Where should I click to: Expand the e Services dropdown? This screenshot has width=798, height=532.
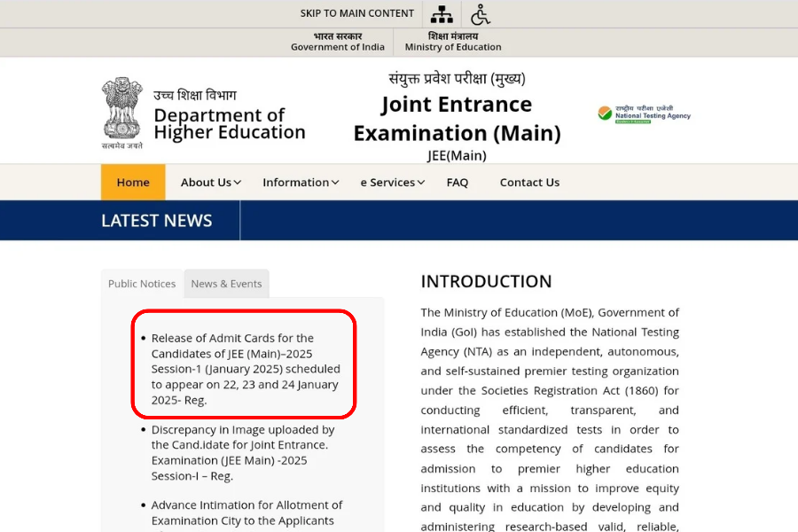click(392, 183)
